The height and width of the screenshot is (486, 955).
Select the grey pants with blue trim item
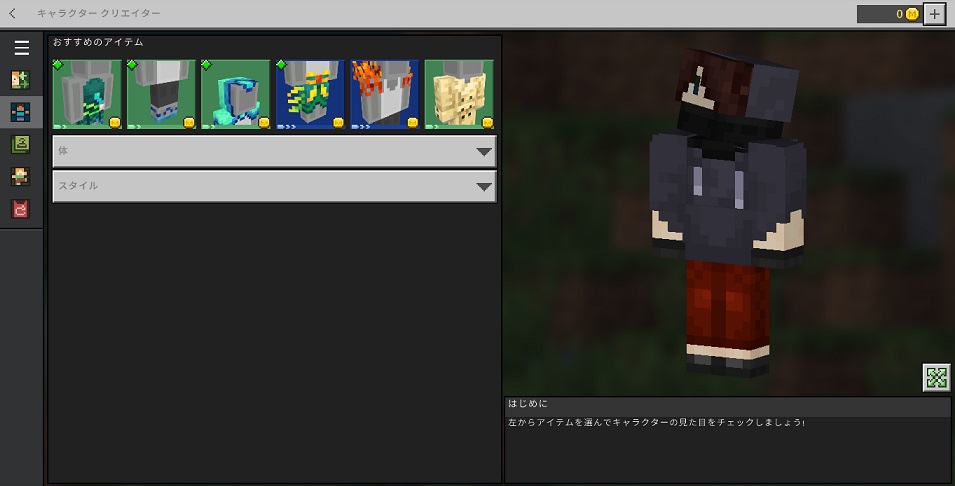(x=161, y=94)
